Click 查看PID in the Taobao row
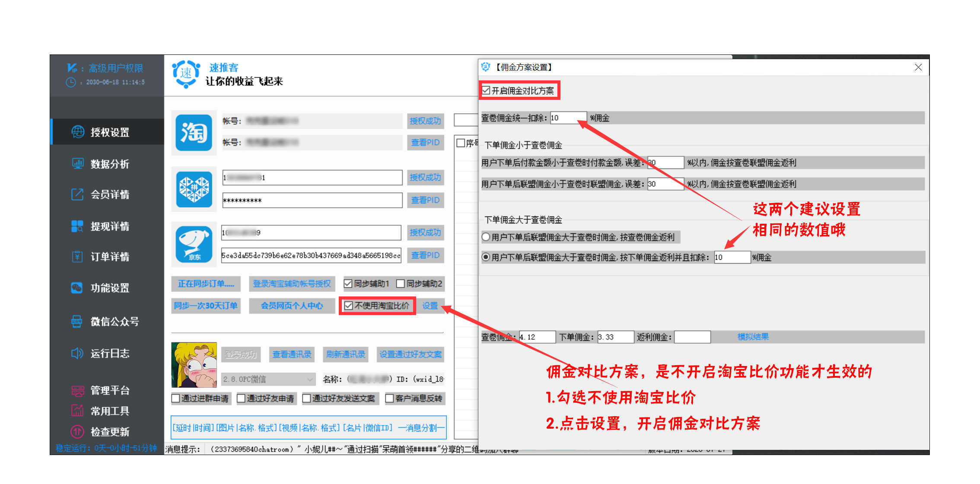 click(x=426, y=142)
